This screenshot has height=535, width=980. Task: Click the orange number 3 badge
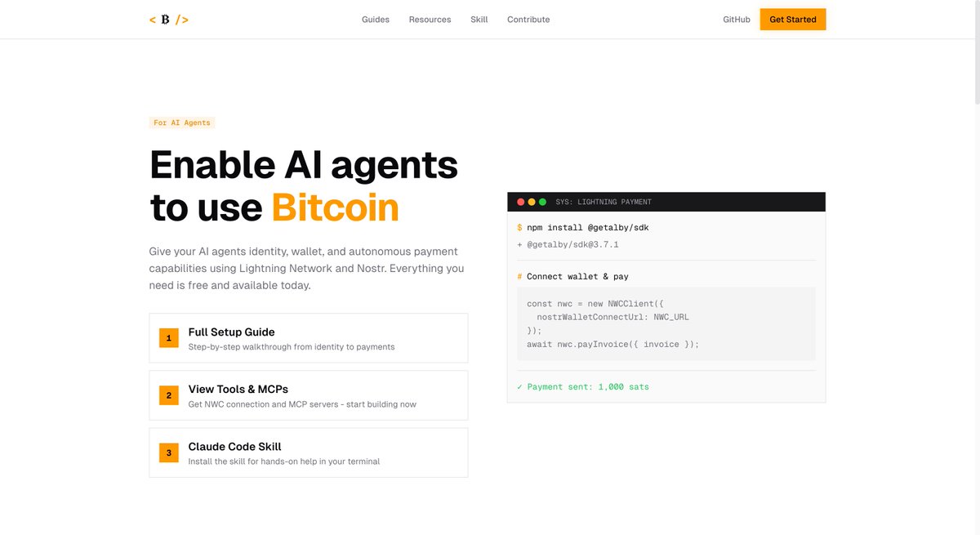coord(169,453)
